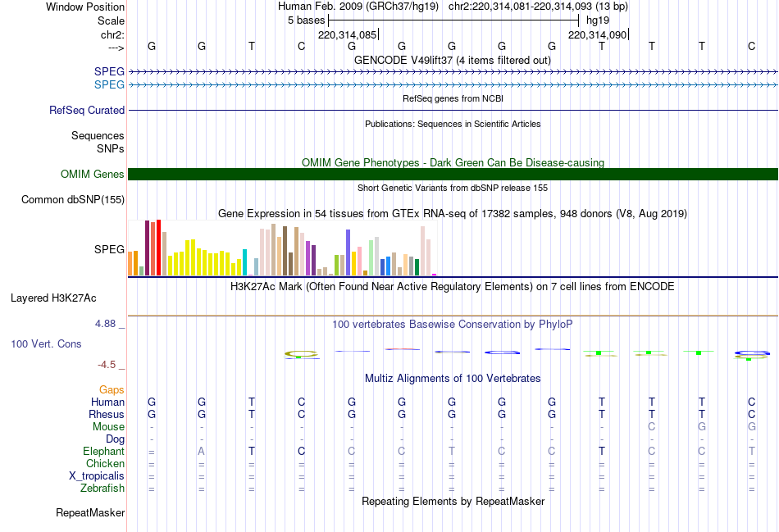
Task: Click the Layered H3K27Ac track label
Action: 53,298
